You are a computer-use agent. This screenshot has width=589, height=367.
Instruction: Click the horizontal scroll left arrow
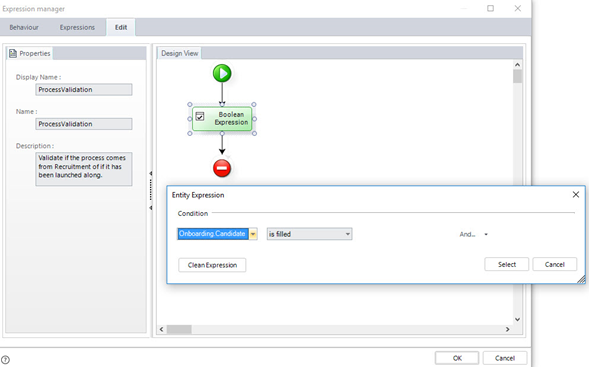coord(162,329)
